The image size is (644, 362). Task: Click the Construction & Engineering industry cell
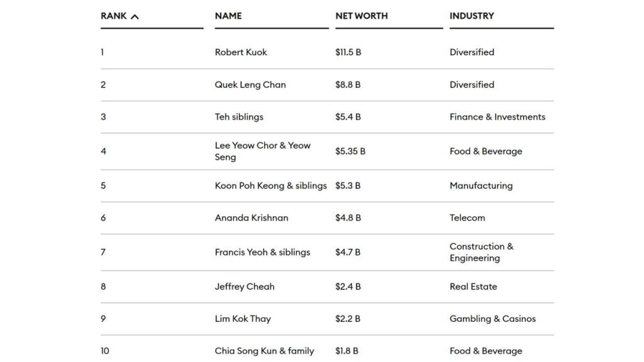pos(481,252)
